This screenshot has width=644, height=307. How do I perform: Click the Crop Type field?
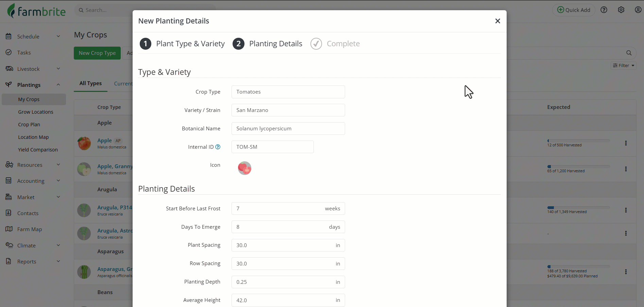click(x=288, y=92)
